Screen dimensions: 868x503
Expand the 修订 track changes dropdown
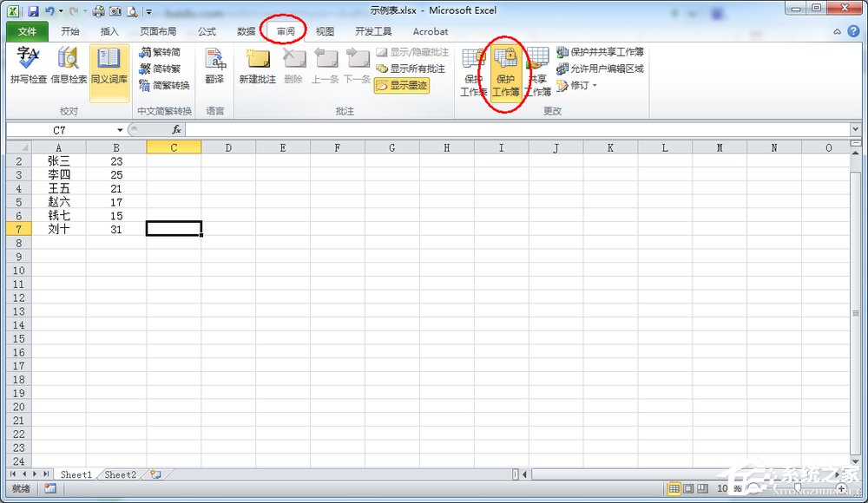click(576, 85)
